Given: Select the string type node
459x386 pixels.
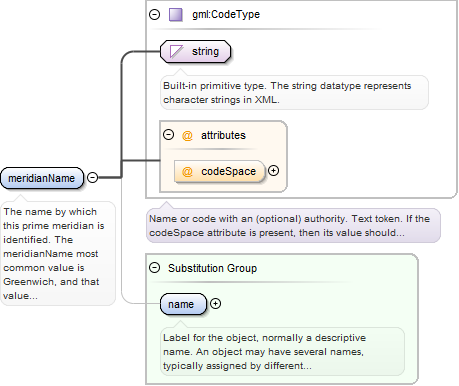Looking at the screenshot, I should click(195, 52).
